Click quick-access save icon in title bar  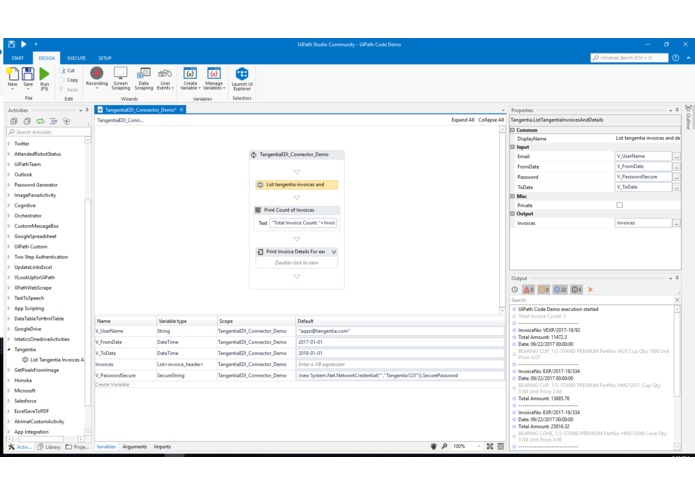(12, 44)
